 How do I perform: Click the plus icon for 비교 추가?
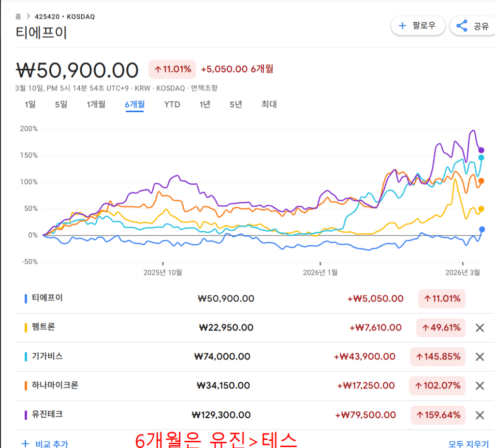[x=25, y=444]
